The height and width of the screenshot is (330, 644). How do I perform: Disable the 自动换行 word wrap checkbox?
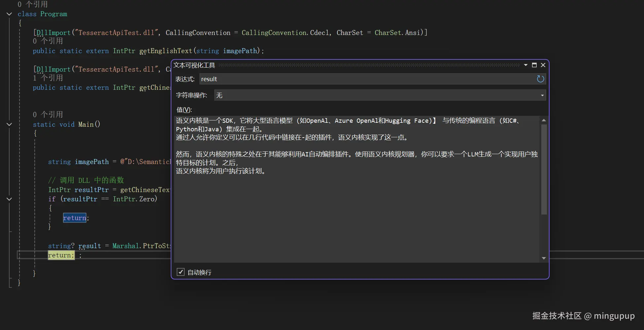pos(180,272)
